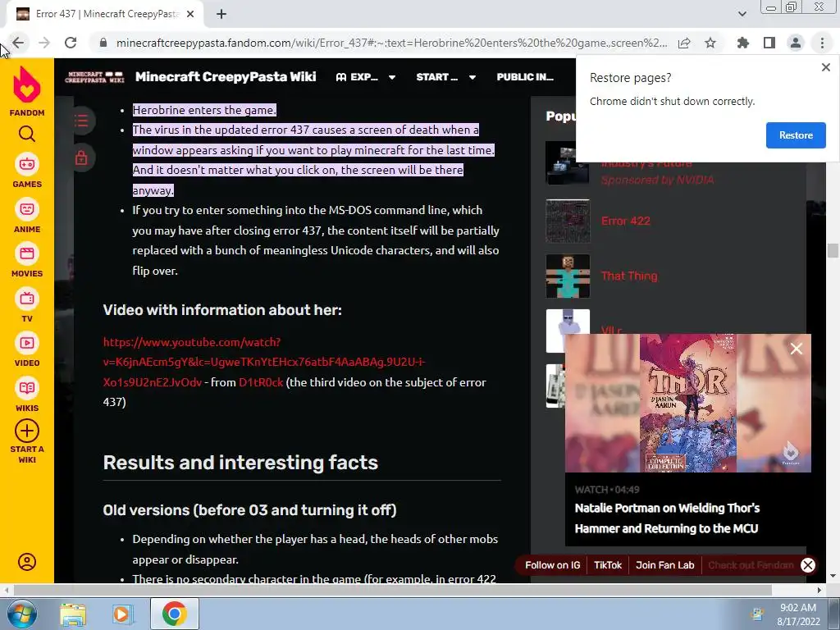The image size is (840, 630).
Task: Click the browser forward arrow
Action: [44, 43]
